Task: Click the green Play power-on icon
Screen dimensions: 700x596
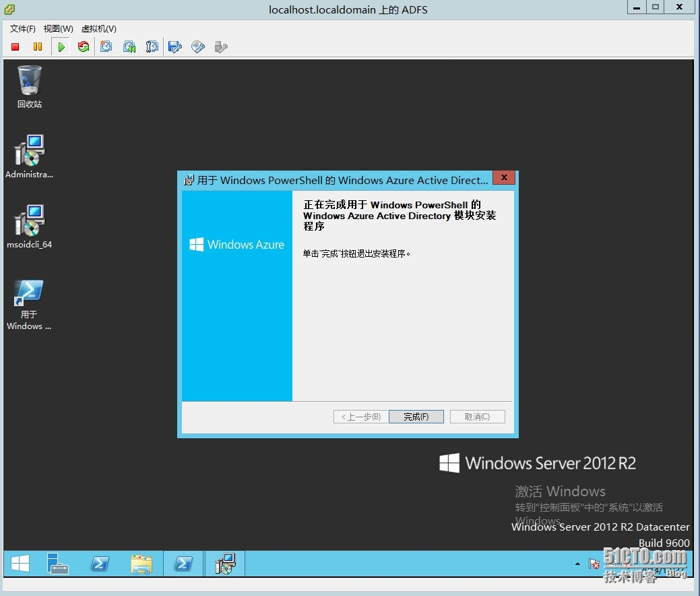Action: [x=61, y=47]
